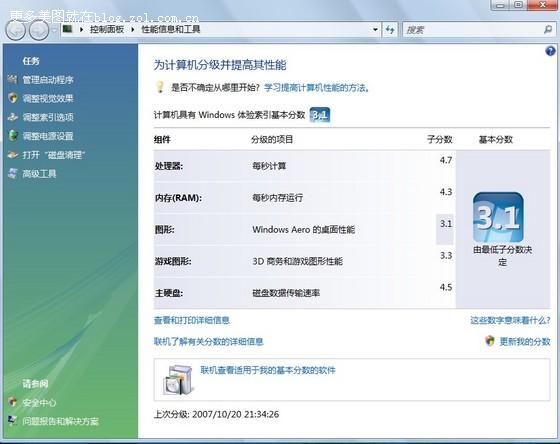The image size is (560, 444).
Task: Open 安全中心 link under 请参阅
Action: point(39,403)
